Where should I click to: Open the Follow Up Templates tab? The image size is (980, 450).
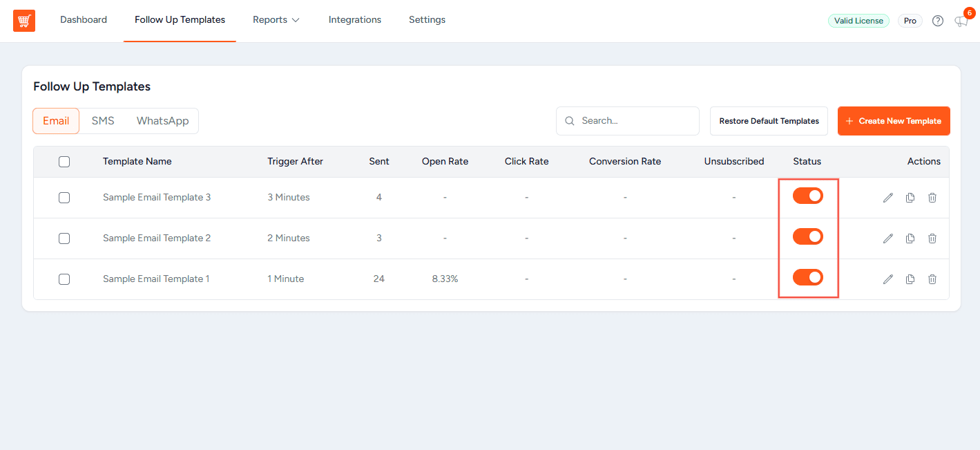[180, 20]
